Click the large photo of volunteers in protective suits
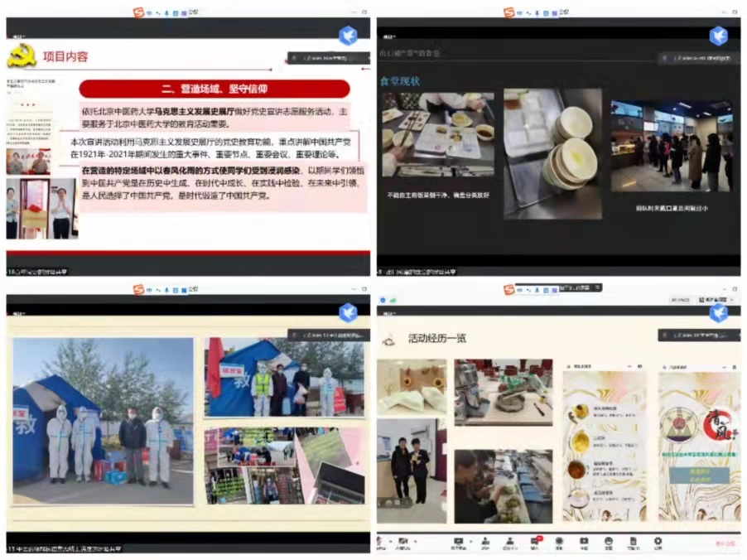 (x=103, y=421)
